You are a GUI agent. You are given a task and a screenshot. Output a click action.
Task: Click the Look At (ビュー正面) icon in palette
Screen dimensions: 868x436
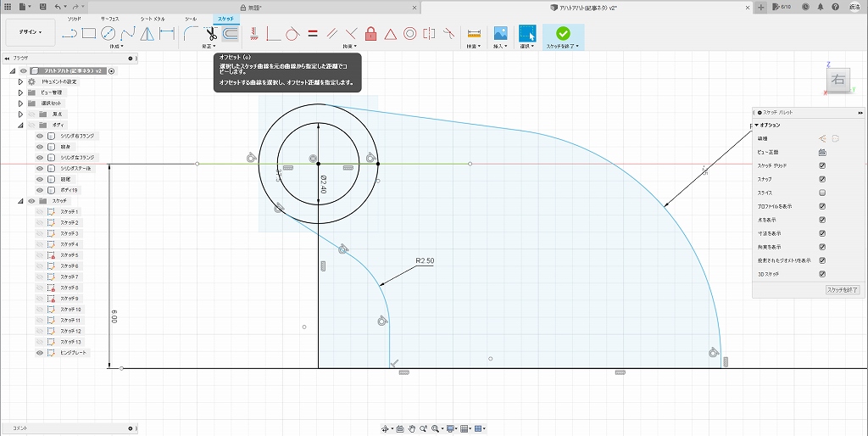coord(822,152)
